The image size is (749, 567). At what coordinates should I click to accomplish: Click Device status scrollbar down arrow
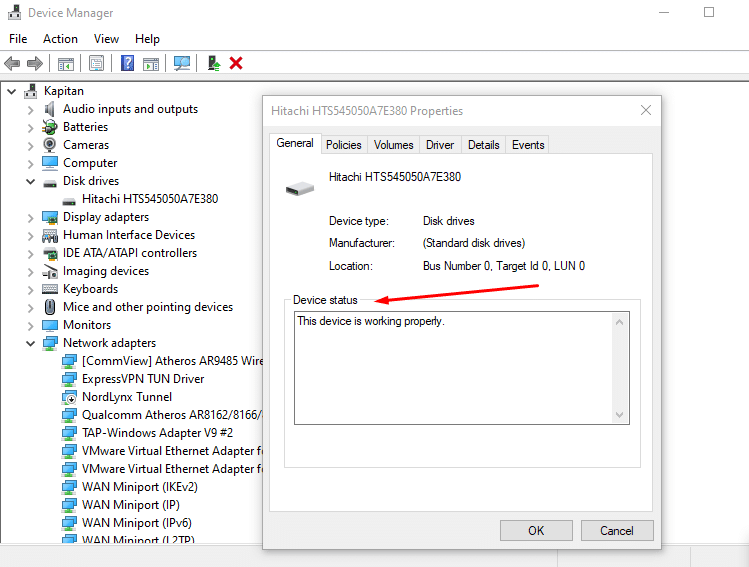tap(620, 415)
